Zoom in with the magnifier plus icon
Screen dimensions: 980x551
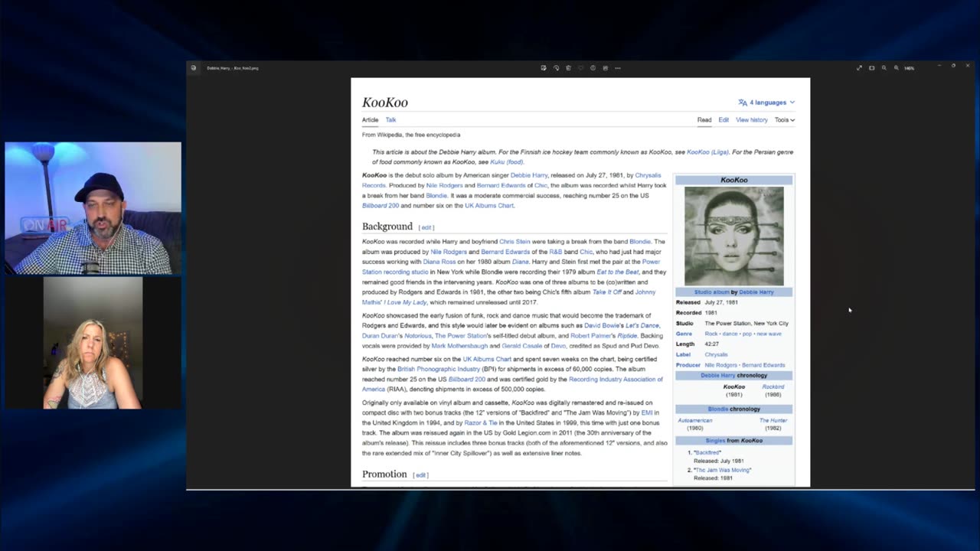pyautogui.click(x=896, y=68)
